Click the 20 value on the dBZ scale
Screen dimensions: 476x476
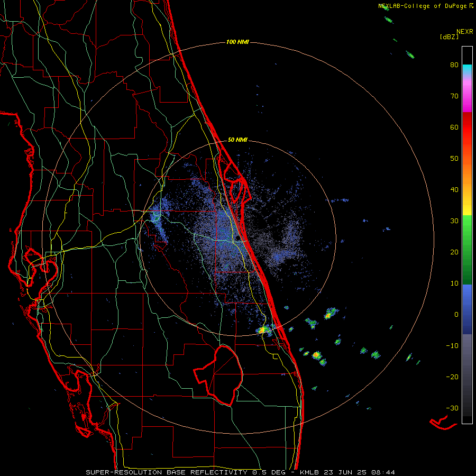tap(454, 252)
